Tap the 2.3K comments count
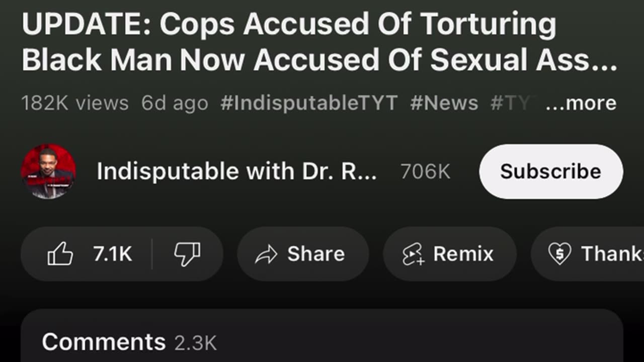The image size is (644, 362). (x=195, y=343)
